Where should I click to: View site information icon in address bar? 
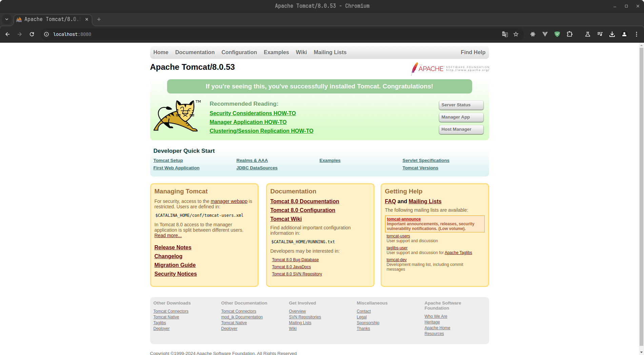[x=46, y=34]
